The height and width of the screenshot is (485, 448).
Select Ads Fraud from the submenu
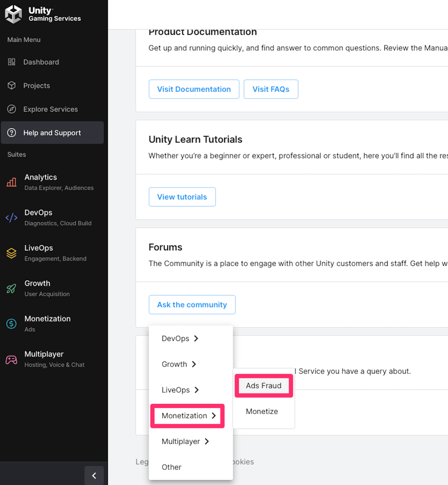click(x=263, y=386)
